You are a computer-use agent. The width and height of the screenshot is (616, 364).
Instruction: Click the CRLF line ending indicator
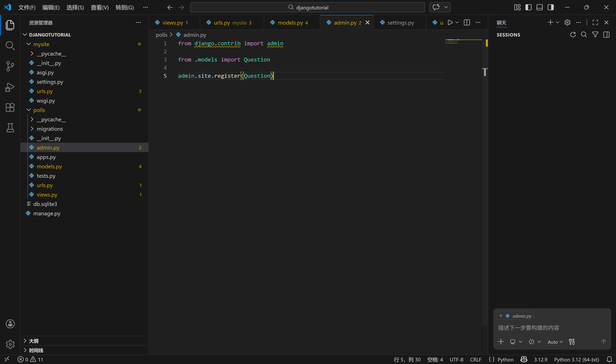475,360
